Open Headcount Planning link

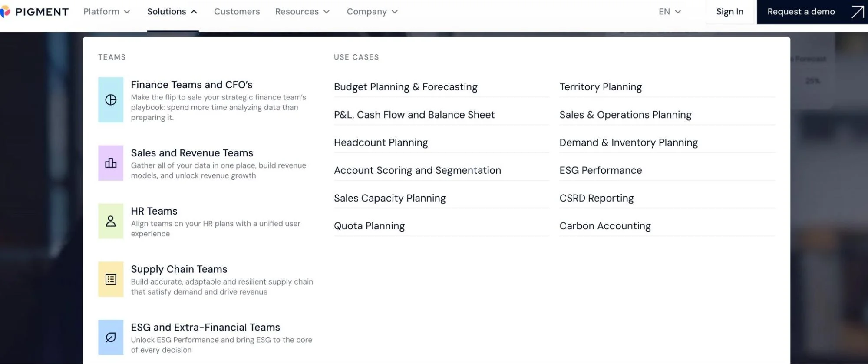381,142
